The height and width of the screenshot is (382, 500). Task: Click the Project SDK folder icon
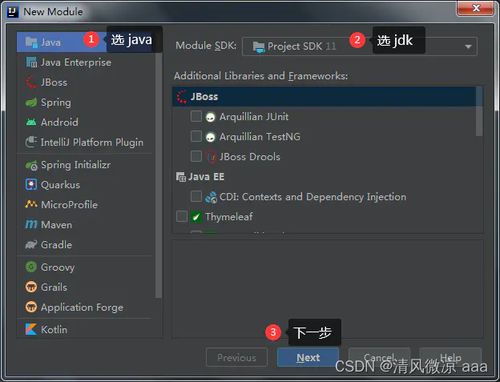[259, 47]
